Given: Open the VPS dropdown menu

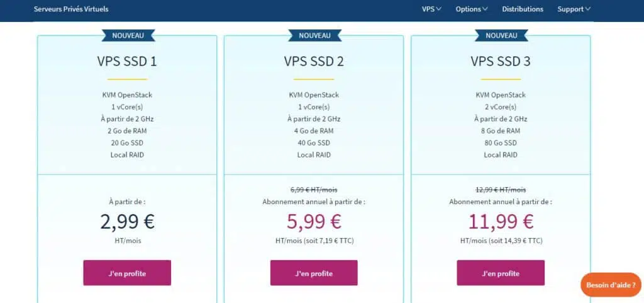Looking at the screenshot, I should 431,9.
